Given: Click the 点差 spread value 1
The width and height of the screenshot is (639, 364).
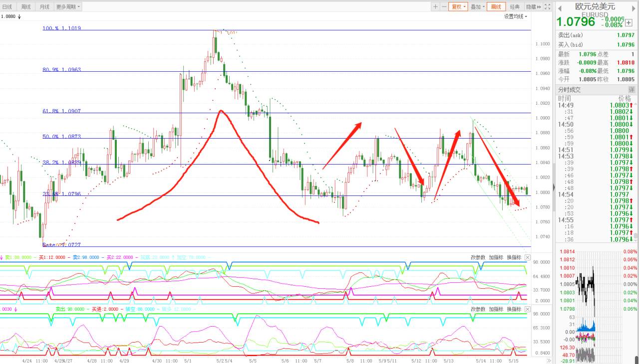Looking at the screenshot, I should tap(633, 54).
